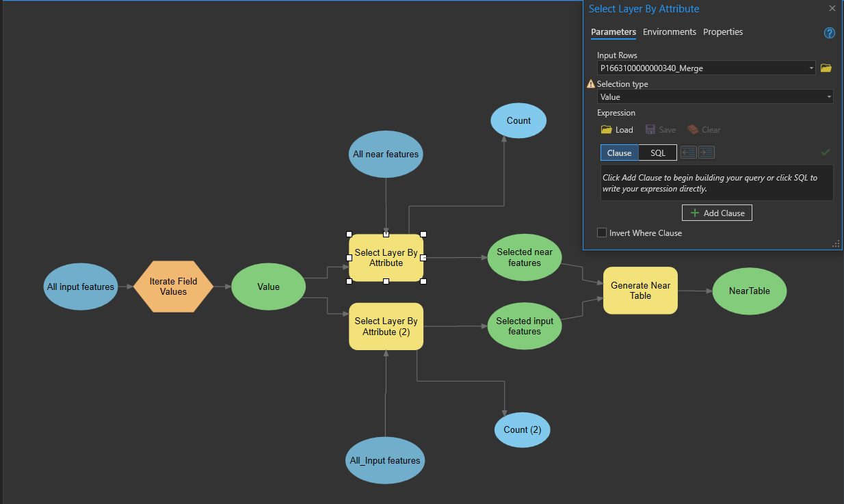The height and width of the screenshot is (504, 844).
Task: Select the Generate Near Table tool
Action: 640,291
